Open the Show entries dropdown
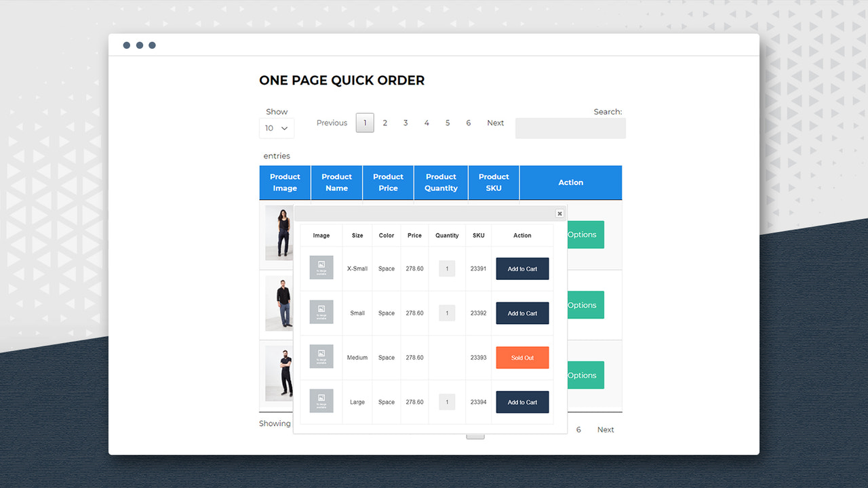 point(277,127)
